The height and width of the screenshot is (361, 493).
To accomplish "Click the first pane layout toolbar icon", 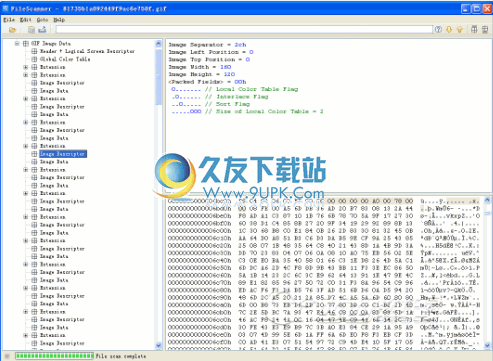I will point(474,30).
